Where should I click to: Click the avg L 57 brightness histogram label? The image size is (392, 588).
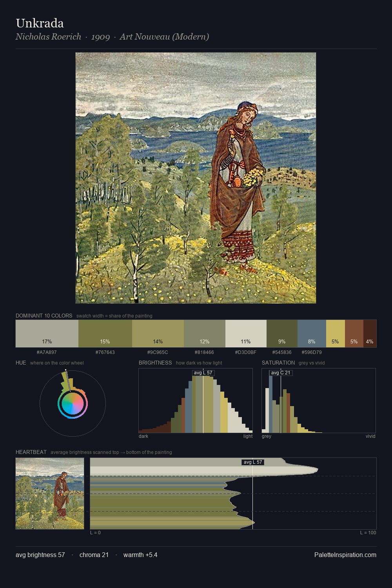(203, 373)
